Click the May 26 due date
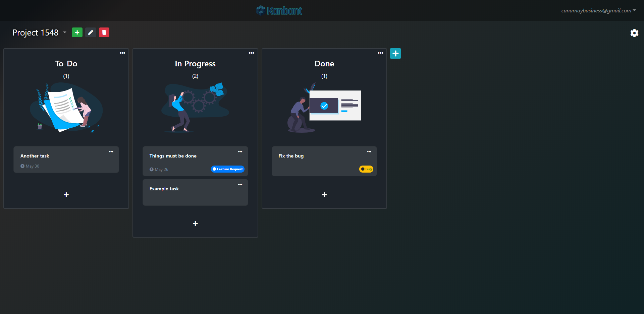The image size is (644, 314). pyautogui.click(x=159, y=170)
